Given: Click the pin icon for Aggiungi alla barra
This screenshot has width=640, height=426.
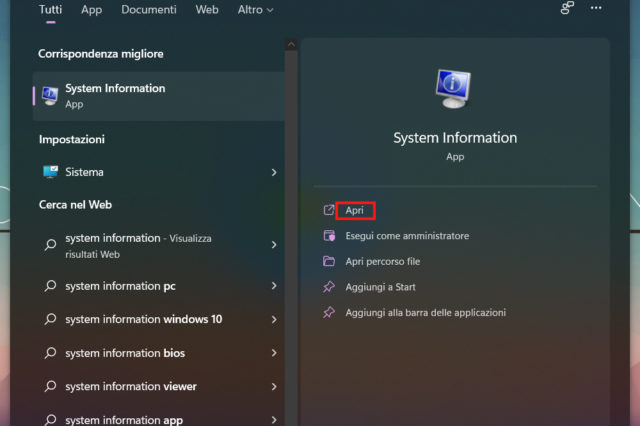Looking at the screenshot, I should pyautogui.click(x=329, y=313).
